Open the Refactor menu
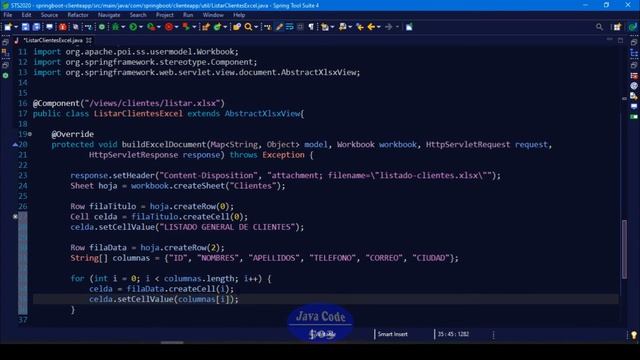Screen dimensions: 640x360 (x=78, y=15)
